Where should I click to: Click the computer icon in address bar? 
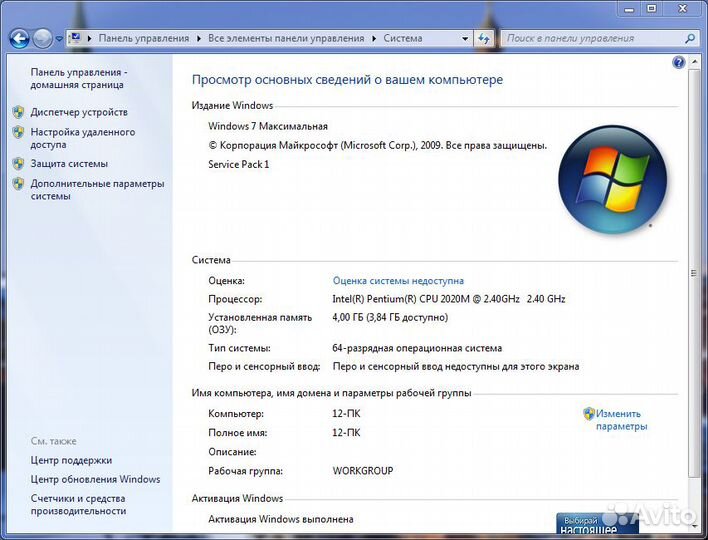pyautogui.click(x=76, y=38)
